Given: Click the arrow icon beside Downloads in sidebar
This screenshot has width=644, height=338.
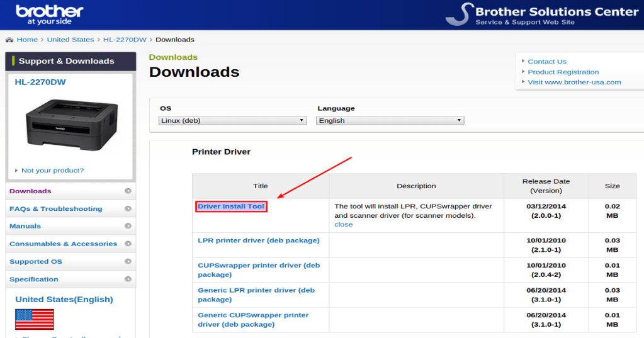Looking at the screenshot, I should click(x=128, y=191).
